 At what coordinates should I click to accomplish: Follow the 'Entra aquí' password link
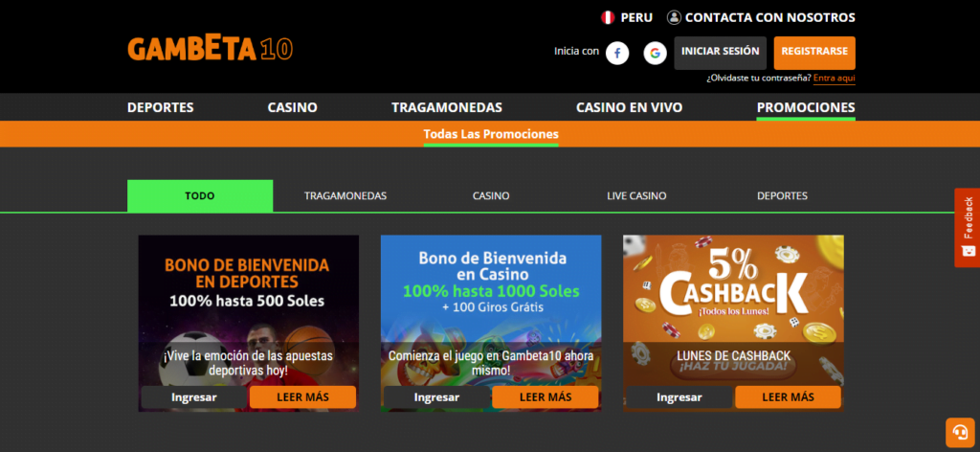tap(835, 79)
